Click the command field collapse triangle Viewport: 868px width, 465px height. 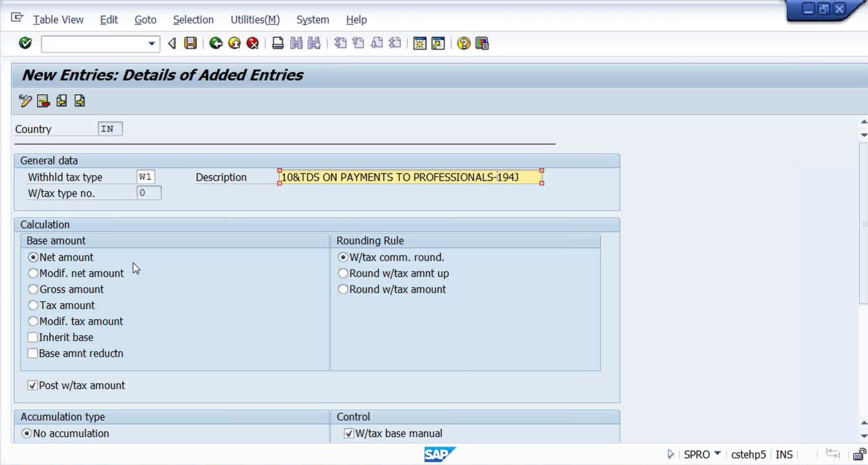[x=172, y=44]
